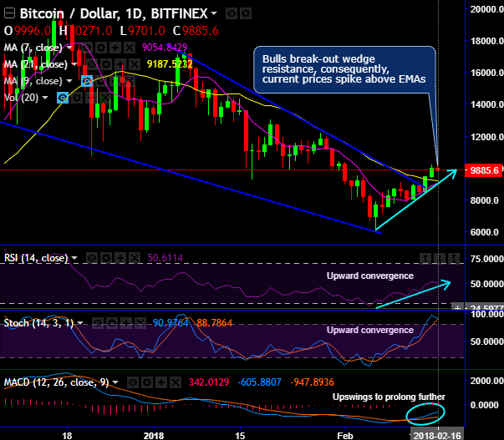504x440 pixels.
Task: Click the Stoch %D value 88.7864
Action: pyautogui.click(x=214, y=323)
